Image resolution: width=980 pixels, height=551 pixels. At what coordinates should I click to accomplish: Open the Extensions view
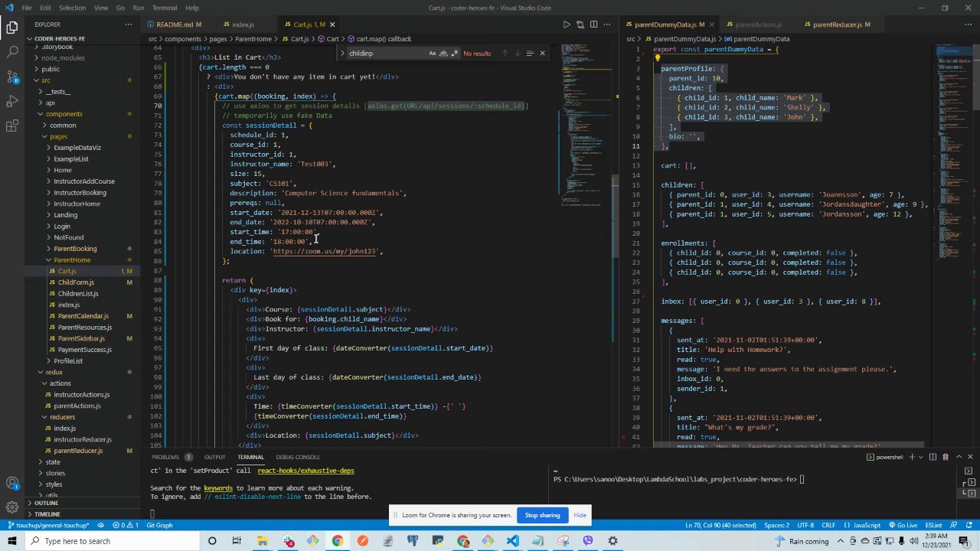point(12,126)
